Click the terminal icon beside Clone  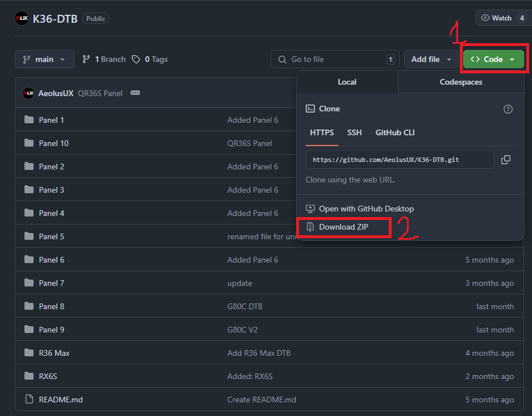pyautogui.click(x=310, y=109)
